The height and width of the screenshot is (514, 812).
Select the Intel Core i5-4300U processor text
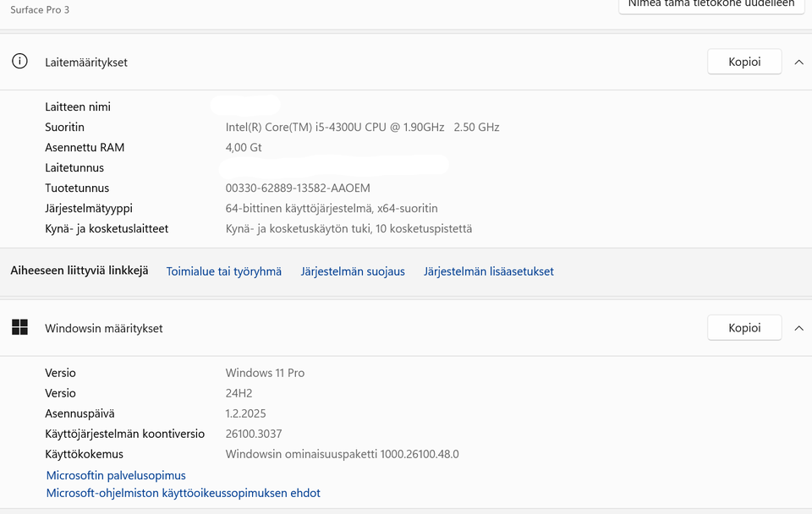[363, 127]
